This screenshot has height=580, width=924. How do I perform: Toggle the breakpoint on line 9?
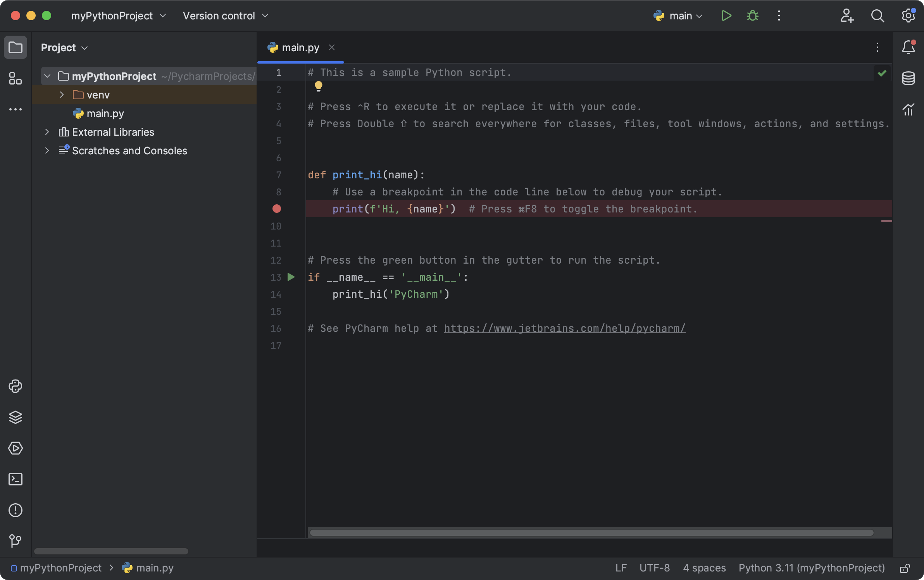(x=276, y=209)
